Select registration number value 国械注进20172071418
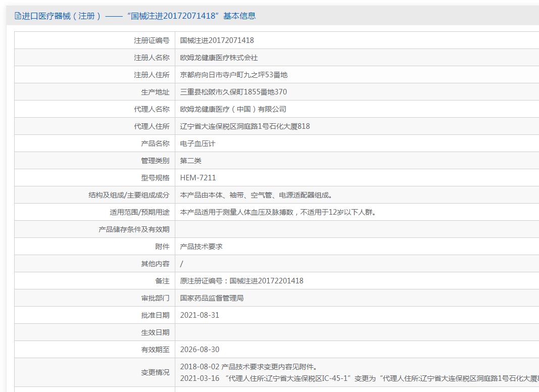Viewport: 539px width, 392px height. (217, 40)
